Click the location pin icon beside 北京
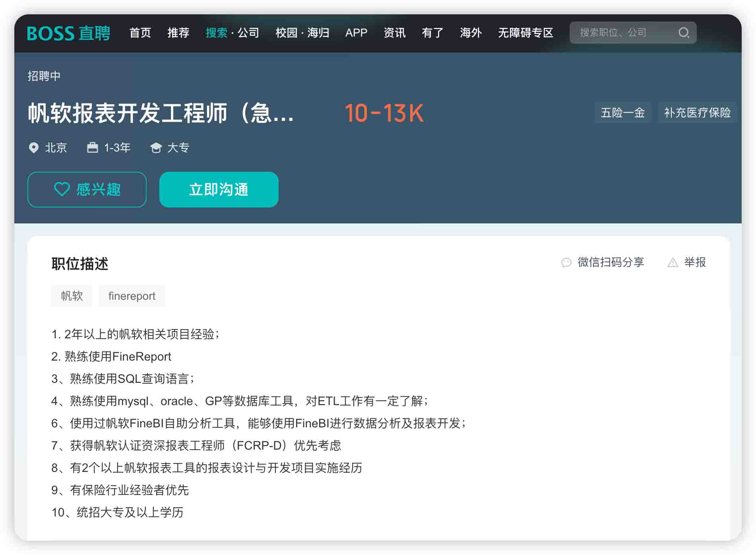Screen dimensions: 756x555 tap(34, 148)
